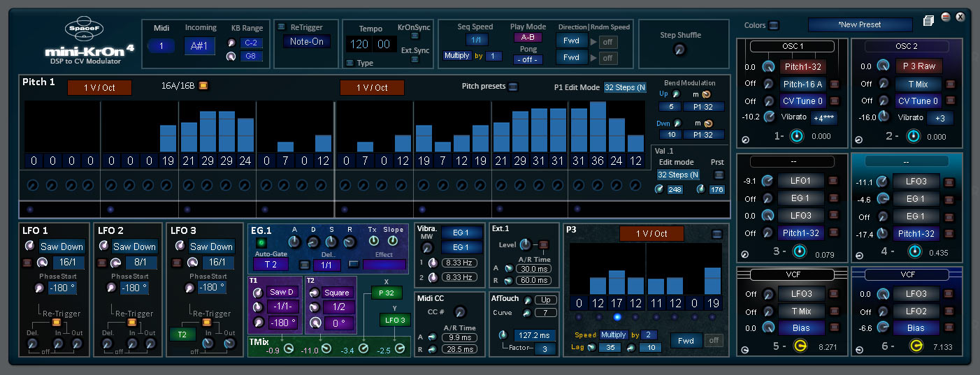Open the LFO 1 Saw Down waveform selector
Screen dimensions: 980x375
coord(61,247)
